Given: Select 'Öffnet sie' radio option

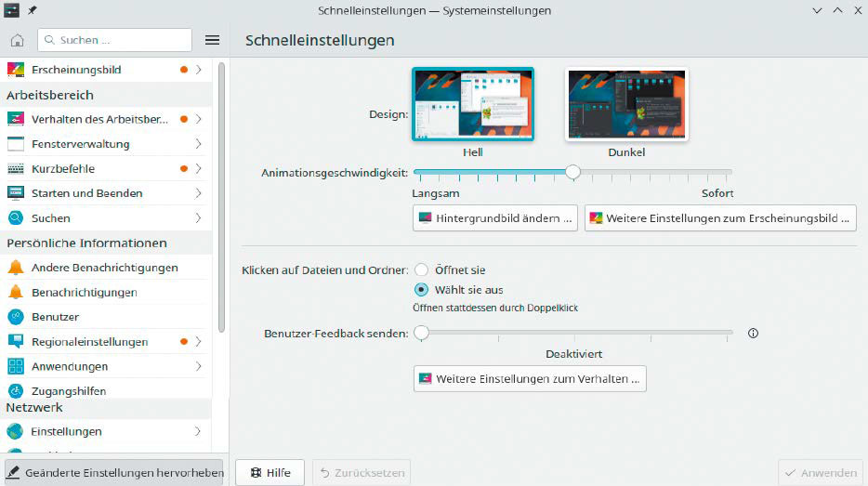Looking at the screenshot, I should pyautogui.click(x=421, y=270).
